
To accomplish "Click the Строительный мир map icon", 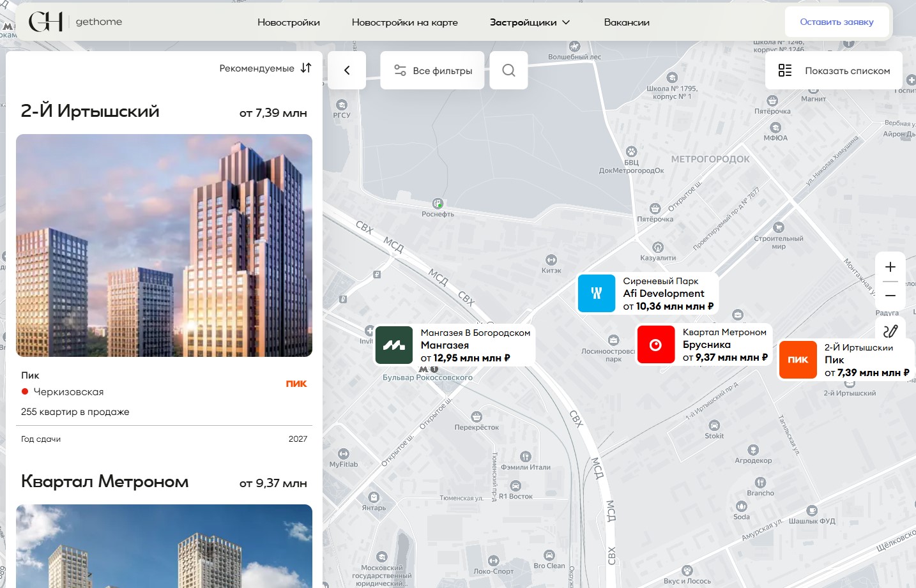I will 778,227.
